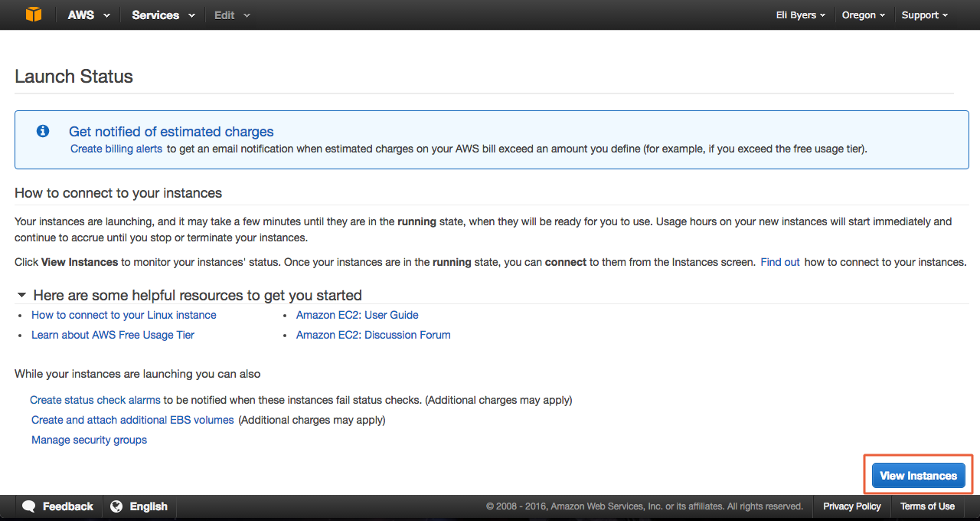Viewport: 980px width, 521px height.
Task: Click the English language selector
Action: click(139, 506)
